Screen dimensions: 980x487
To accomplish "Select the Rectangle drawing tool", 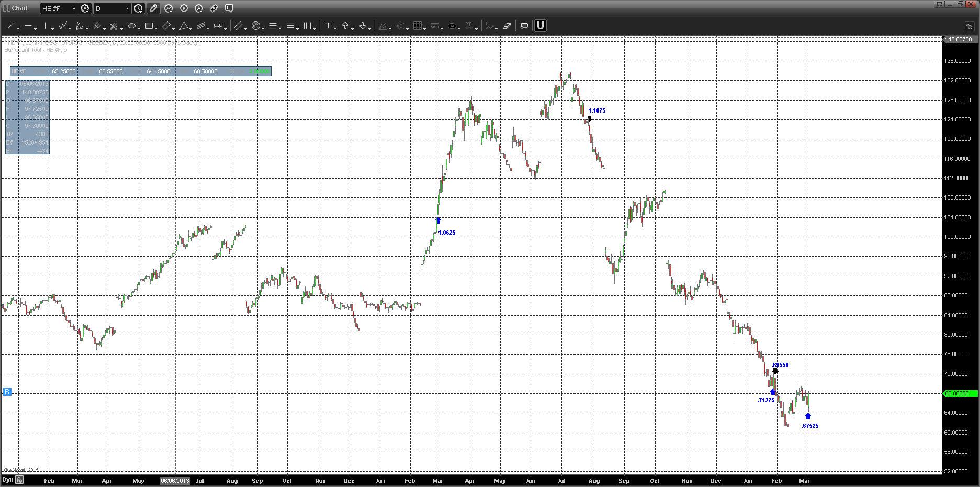I will [x=149, y=26].
